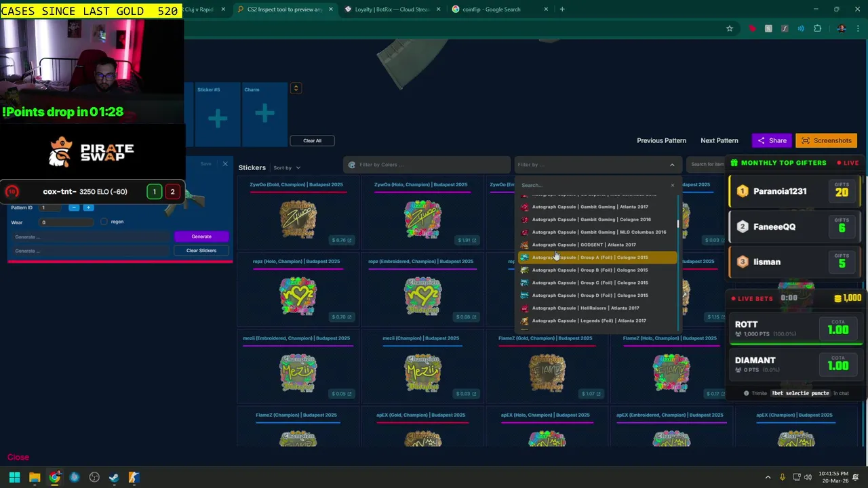
Task: Select Autograph Capsule Gambit Gaming Atlanta 2017
Action: tap(597, 207)
